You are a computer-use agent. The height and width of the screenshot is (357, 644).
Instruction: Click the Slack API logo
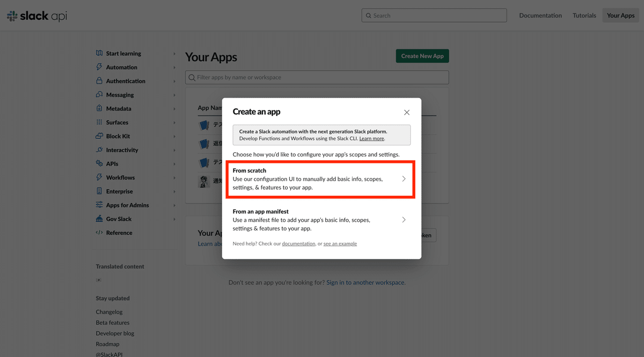coord(36,16)
